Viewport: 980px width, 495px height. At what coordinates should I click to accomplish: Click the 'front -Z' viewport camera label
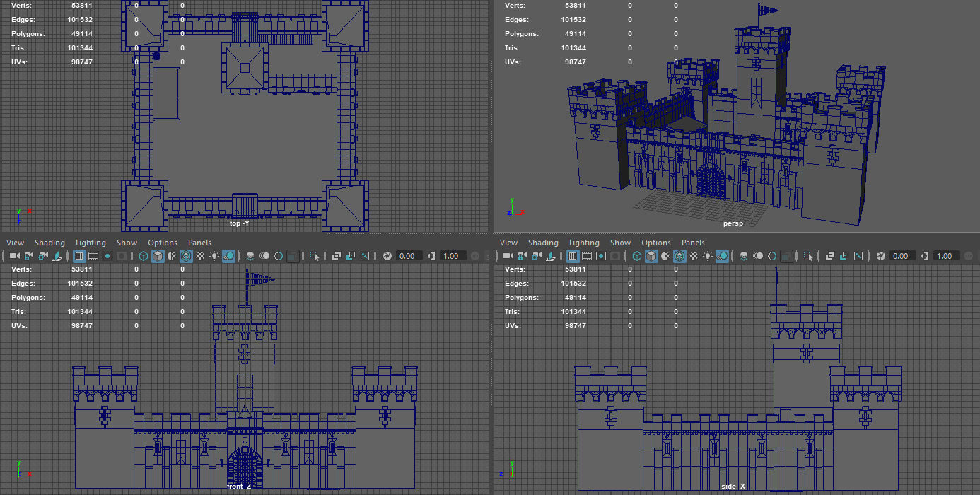tap(239, 487)
